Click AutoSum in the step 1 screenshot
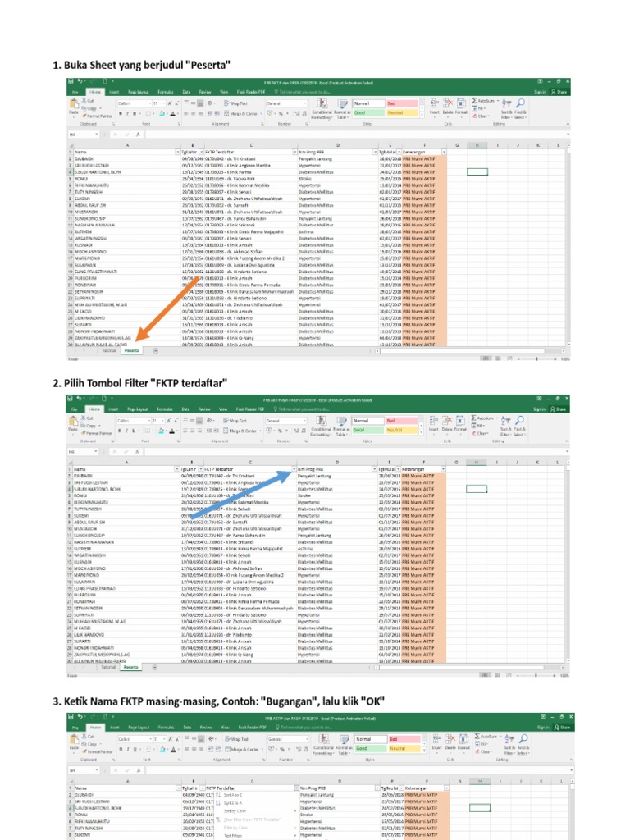 pos(485,101)
